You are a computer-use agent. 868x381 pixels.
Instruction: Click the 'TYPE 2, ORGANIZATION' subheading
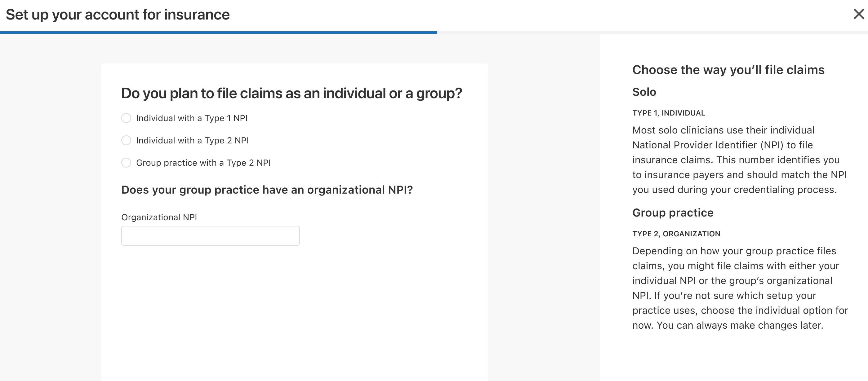point(676,234)
